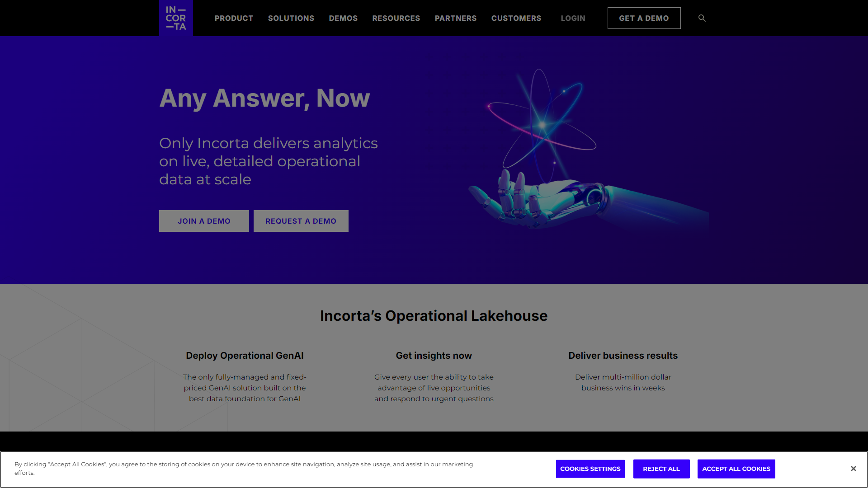
Task: Click the Deliver business results heading
Action: click(x=623, y=356)
